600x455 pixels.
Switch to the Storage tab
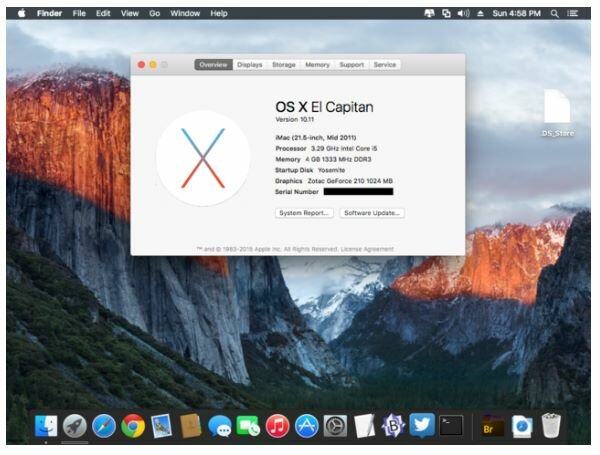coord(284,65)
